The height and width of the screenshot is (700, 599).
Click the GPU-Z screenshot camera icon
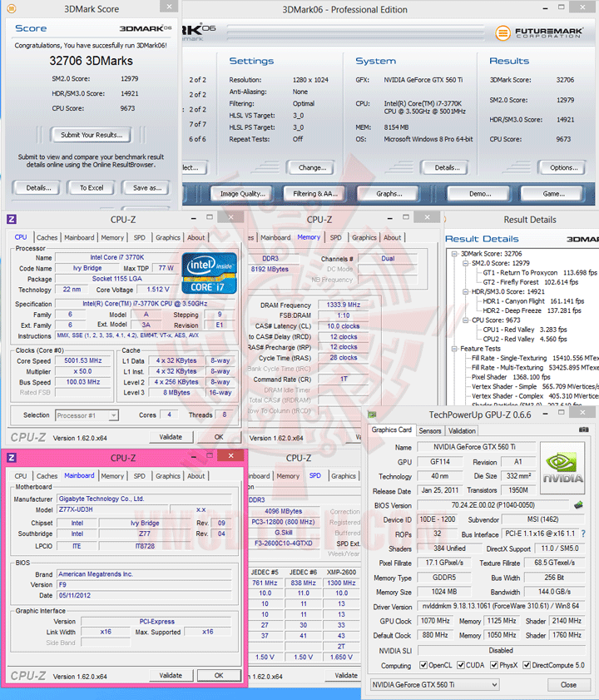pos(583,429)
